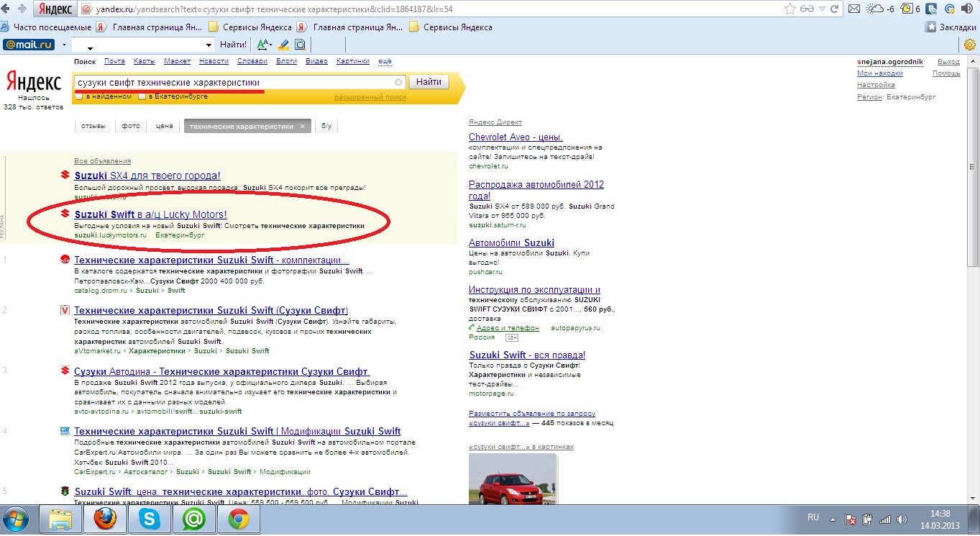The height and width of the screenshot is (536, 980).
Task: Click 'Найти!' on the Mail.ru toolbar
Action: (234, 45)
